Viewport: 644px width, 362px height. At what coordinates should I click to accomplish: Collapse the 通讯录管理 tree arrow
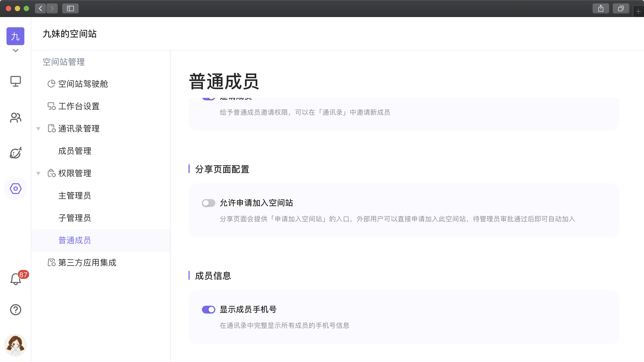[38, 129]
